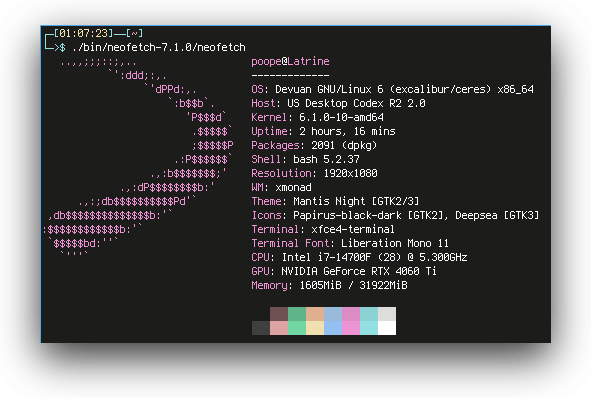Click the brighter sky blue palette block
This screenshot has width=591, height=398.
coord(333,328)
